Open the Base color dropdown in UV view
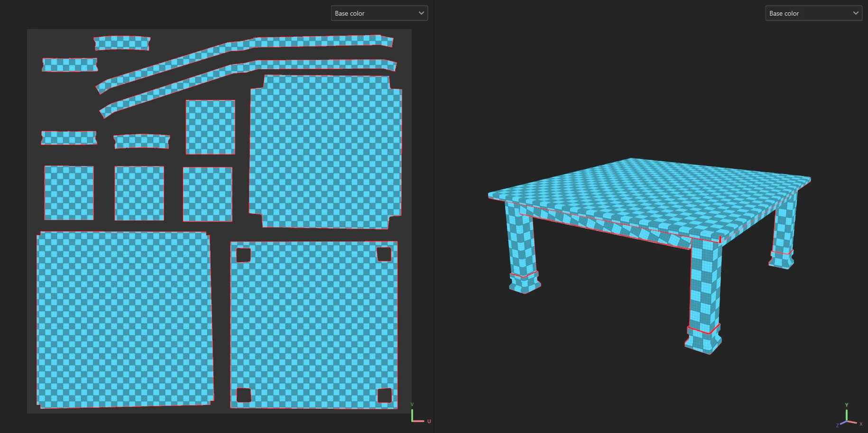This screenshot has width=868, height=433. [379, 13]
